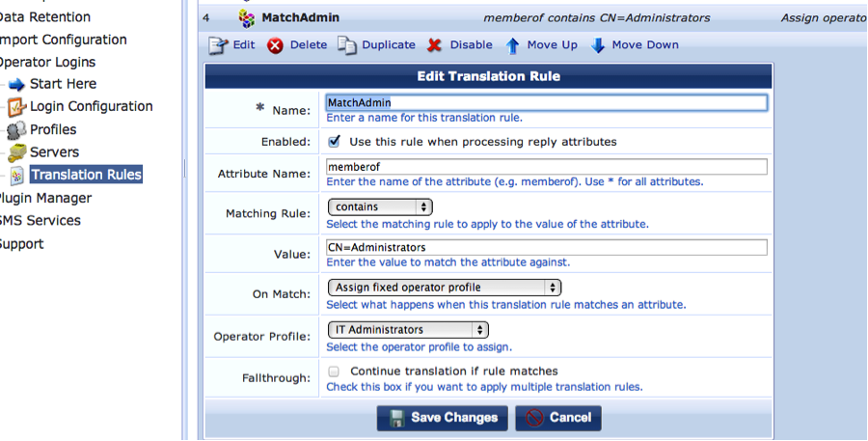Open Login Configuration in sidebar
868x441 pixels.
pyautogui.click(x=91, y=106)
